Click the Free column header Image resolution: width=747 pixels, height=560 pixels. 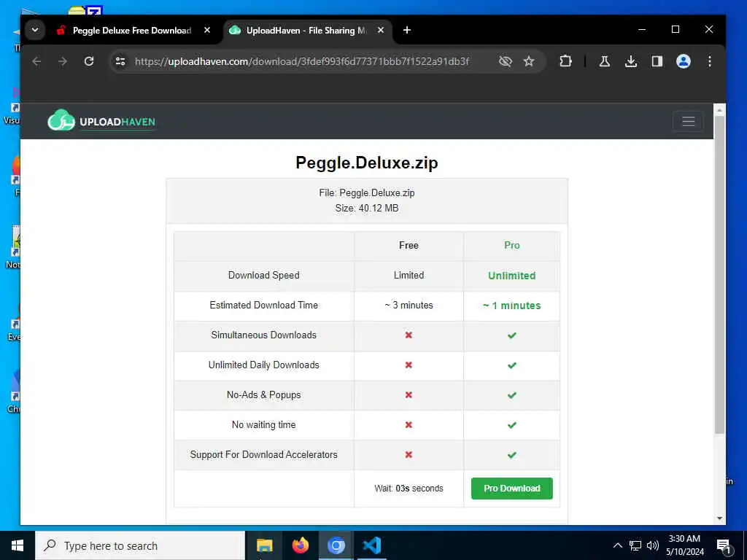409,245
